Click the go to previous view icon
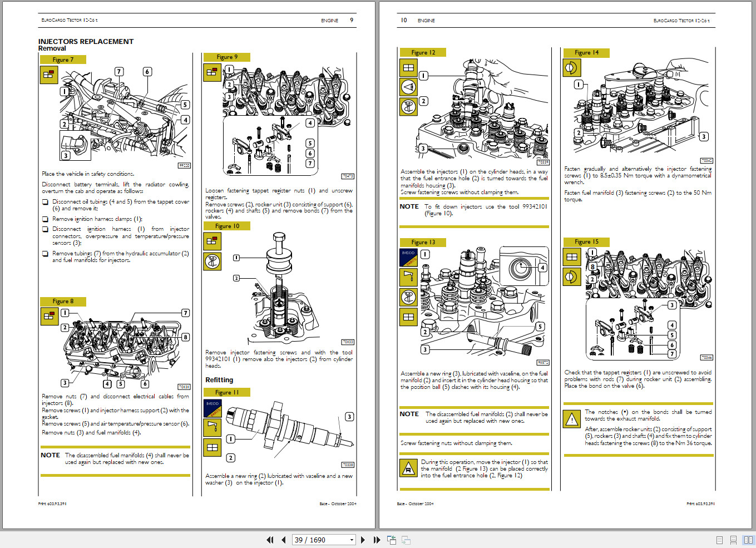 (x=392, y=540)
